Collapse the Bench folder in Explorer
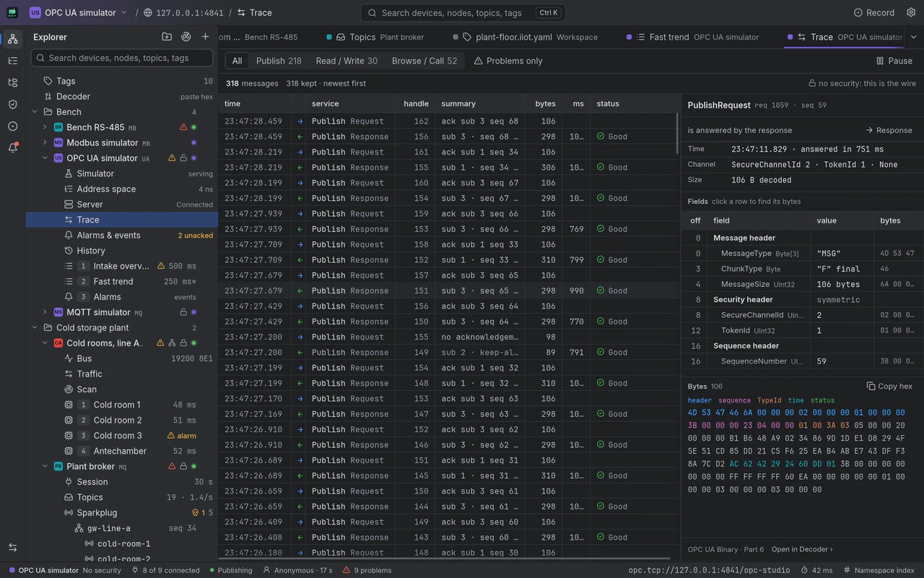 (35, 112)
